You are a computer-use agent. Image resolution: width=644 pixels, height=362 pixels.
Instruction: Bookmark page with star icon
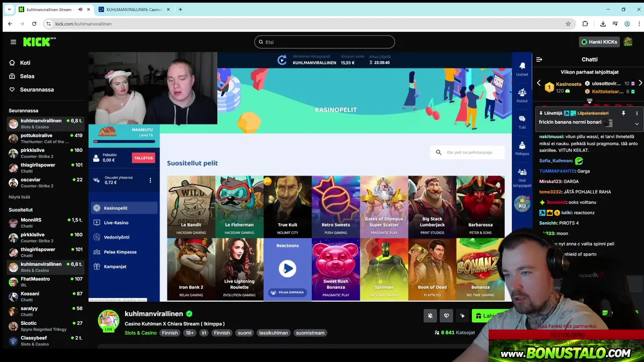click(x=568, y=24)
